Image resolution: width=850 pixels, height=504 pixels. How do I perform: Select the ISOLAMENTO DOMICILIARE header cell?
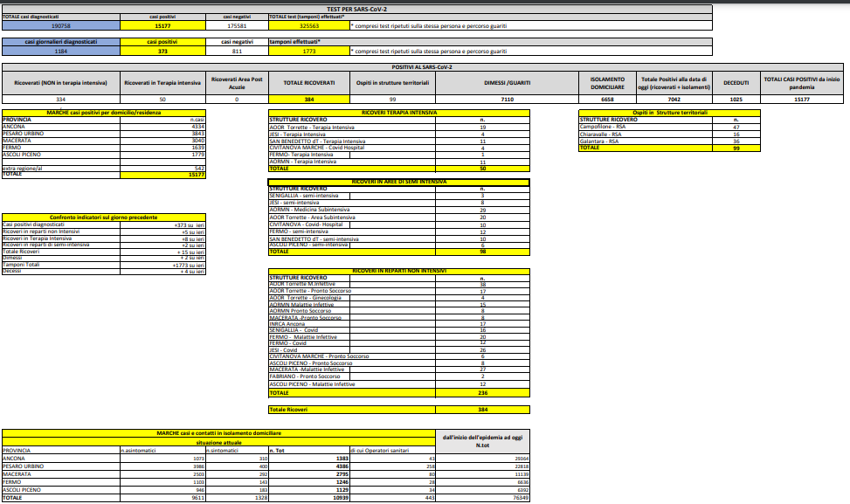tap(606, 82)
